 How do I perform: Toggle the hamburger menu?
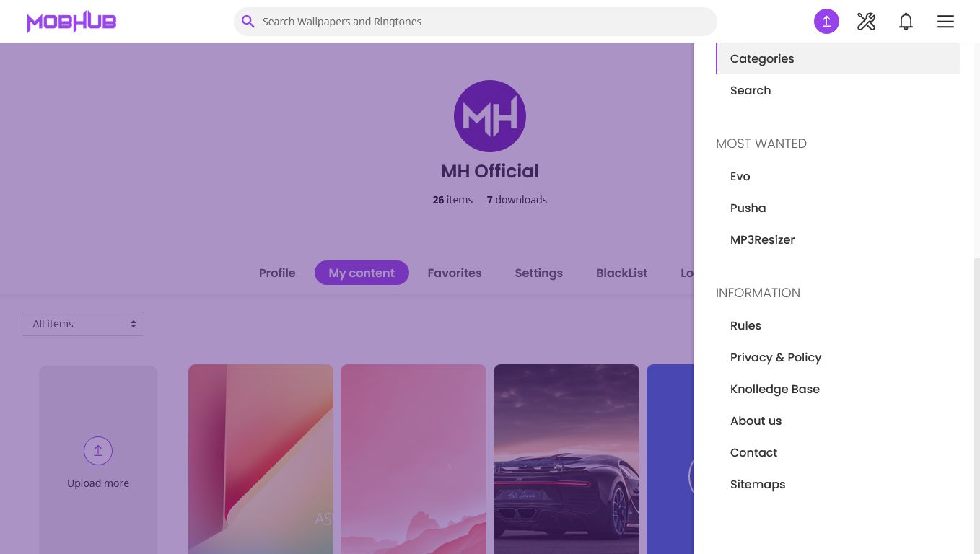click(x=945, y=22)
